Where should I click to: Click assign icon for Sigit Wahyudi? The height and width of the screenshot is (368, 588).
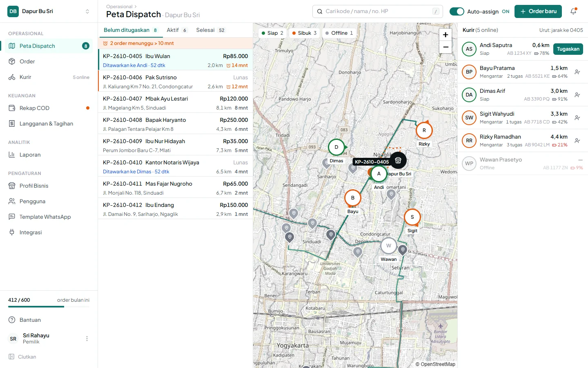coord(577,118)
